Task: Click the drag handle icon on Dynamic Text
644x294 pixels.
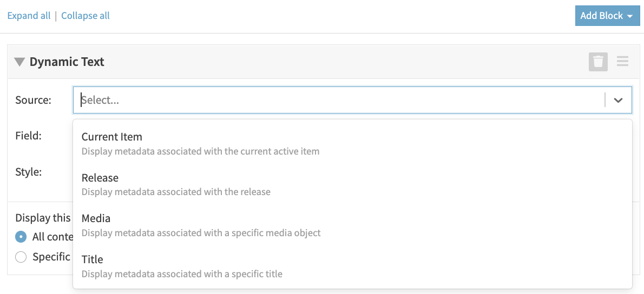Action: tap(622, 62)
